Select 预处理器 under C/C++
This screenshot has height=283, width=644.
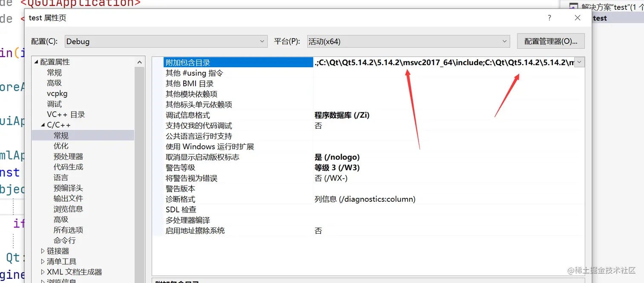[68, 157]
